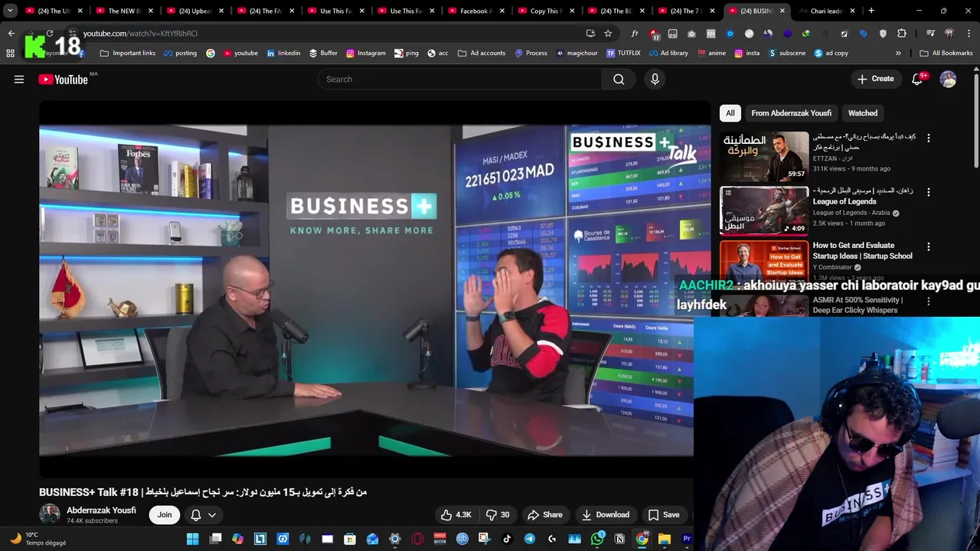
Task: Open TikTok from the taskbar
Action: point(507,539)
